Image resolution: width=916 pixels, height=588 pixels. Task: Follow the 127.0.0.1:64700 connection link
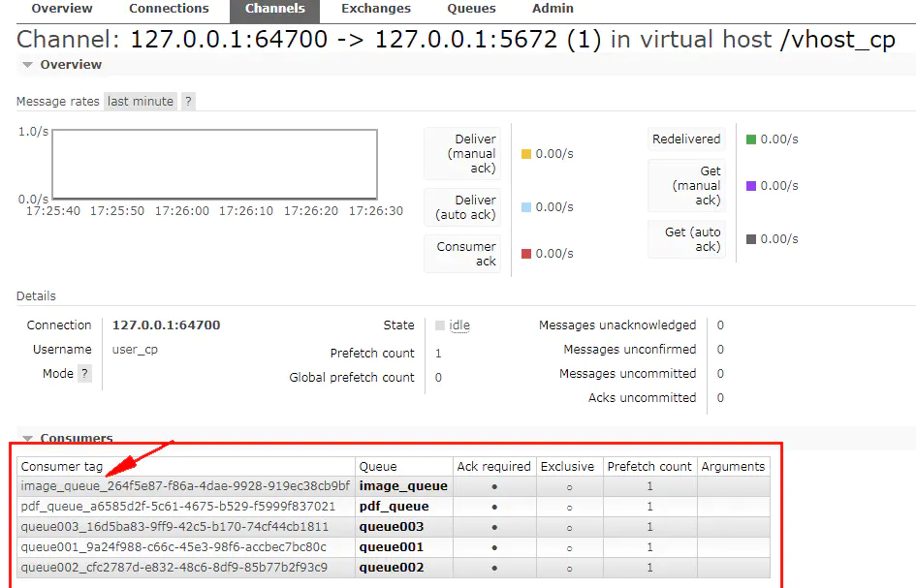tap(166, 325)
